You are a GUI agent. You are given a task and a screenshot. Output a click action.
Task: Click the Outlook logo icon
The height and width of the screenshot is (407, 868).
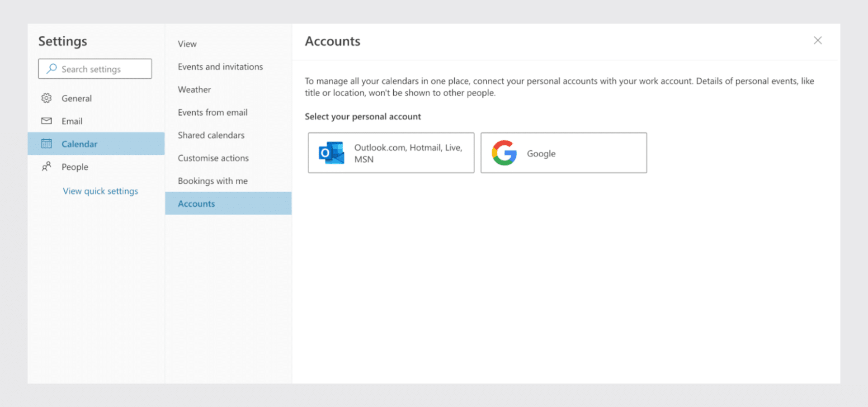point(331,153)
